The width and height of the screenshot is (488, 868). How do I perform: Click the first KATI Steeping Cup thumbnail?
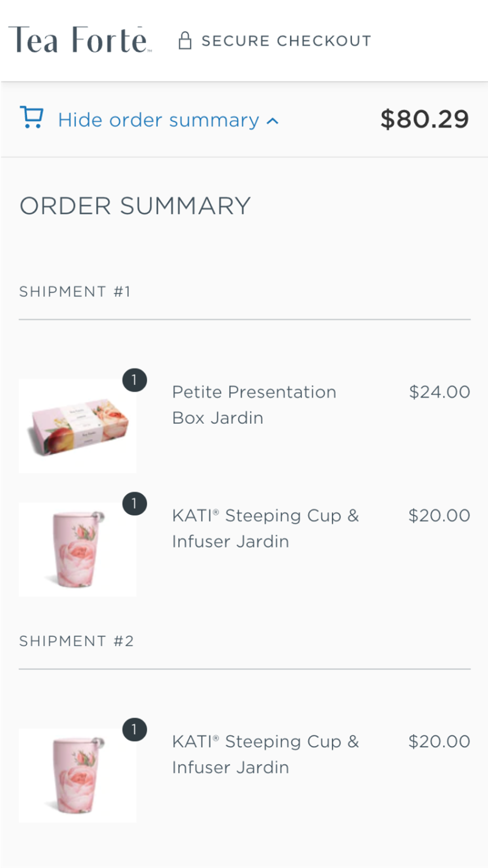tap(77, 549)
